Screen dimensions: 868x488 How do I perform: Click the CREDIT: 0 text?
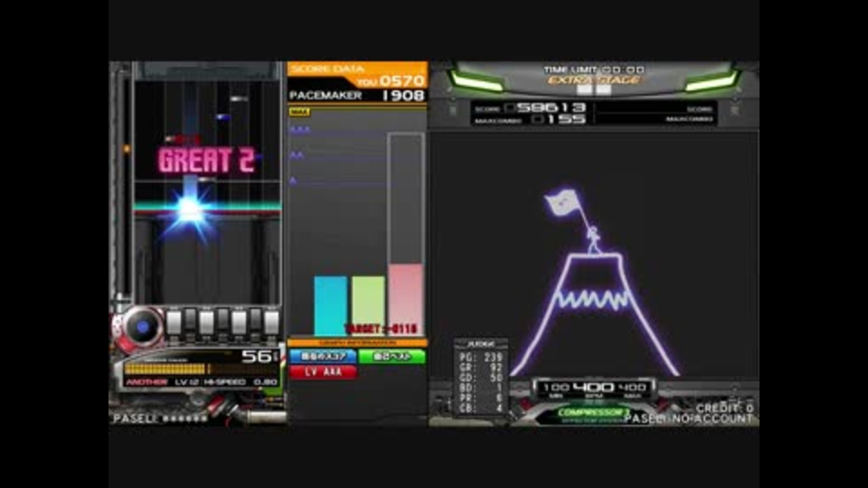click(724, 408)
